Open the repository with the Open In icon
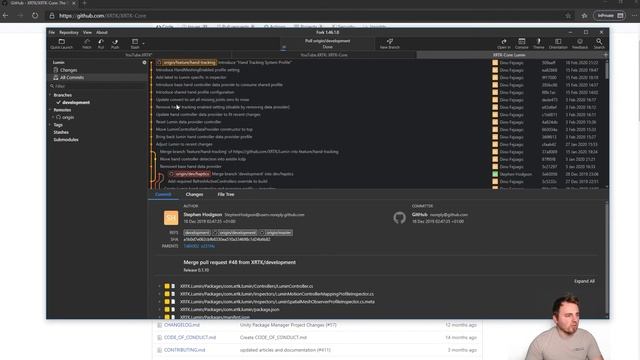The image size is (640, 360). click(504, 44)
